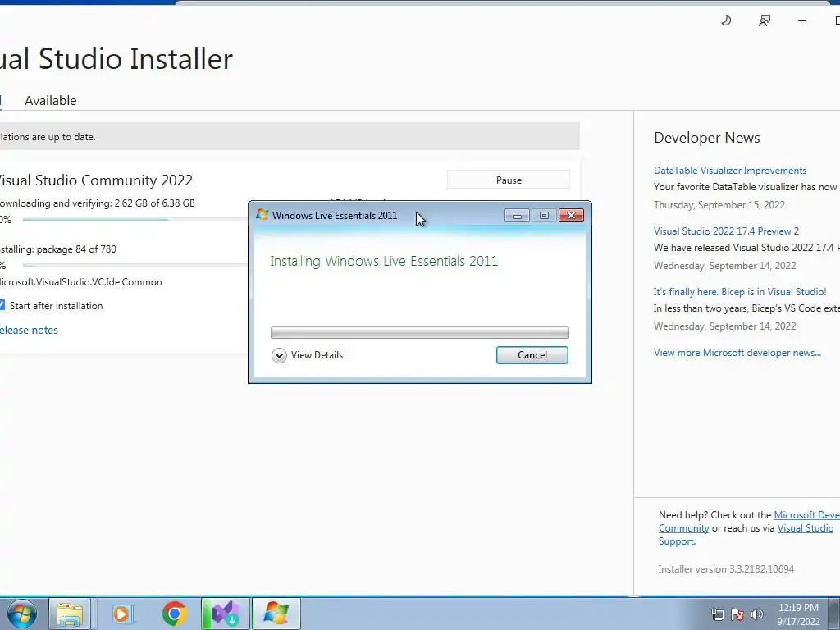Click the 'are up to date' notification banner
840x630 pixels.
click(290, 137)
